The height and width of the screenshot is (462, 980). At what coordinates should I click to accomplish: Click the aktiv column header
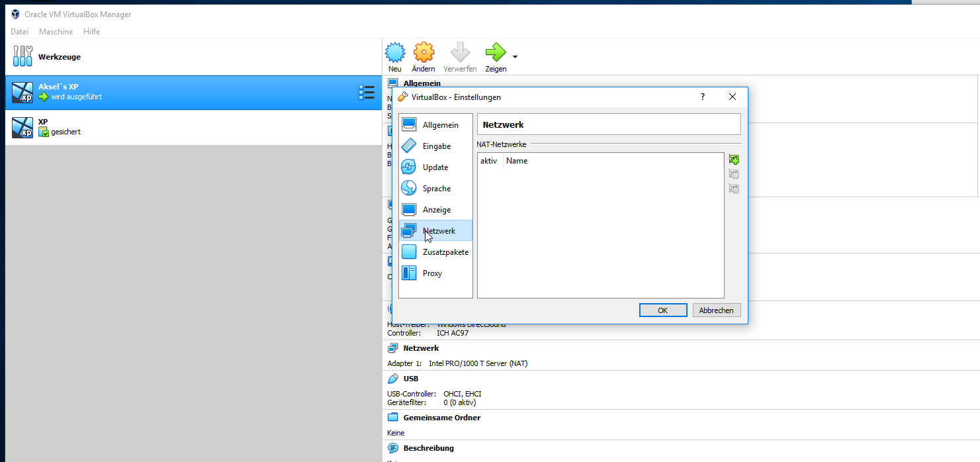(490, 161)
